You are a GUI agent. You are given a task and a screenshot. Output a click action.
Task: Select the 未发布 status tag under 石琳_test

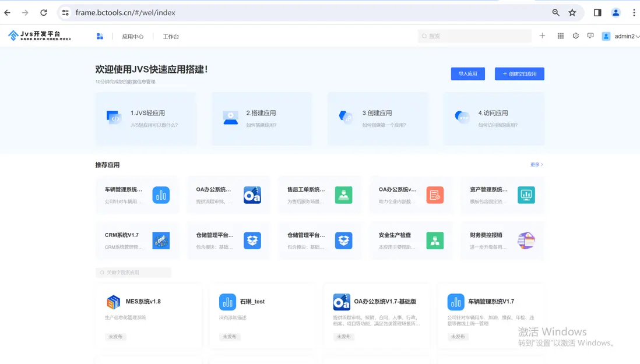click(x=229, y=337)
